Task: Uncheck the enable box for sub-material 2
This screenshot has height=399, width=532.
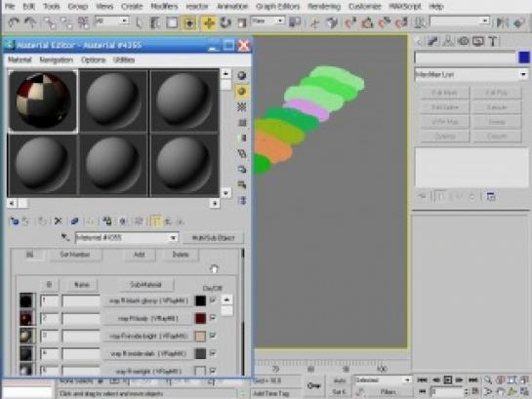Action: (x=213, y=318)
